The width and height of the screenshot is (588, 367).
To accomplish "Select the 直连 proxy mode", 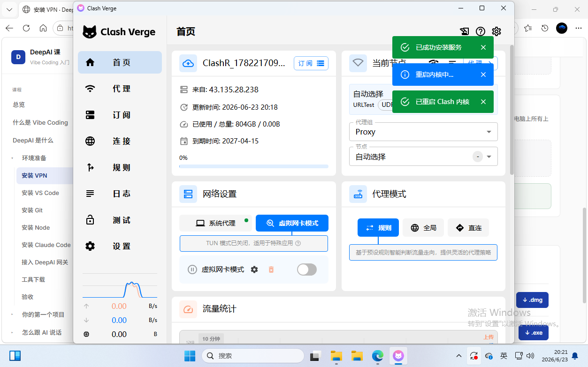I will (x=468, y=228).
